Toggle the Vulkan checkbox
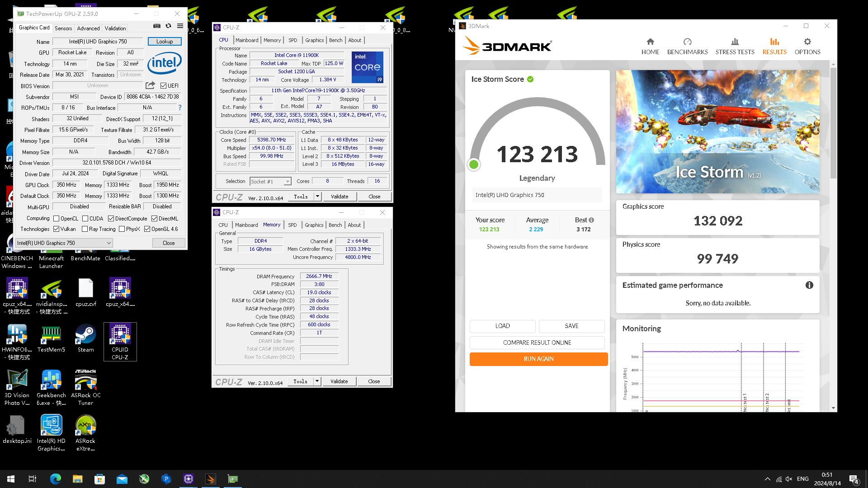This screenshot has height=488, width=868. tap(57, 229)
